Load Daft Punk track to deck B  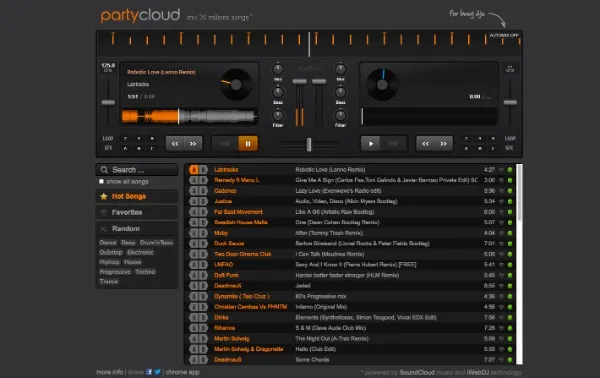click(x=203, y=275)
